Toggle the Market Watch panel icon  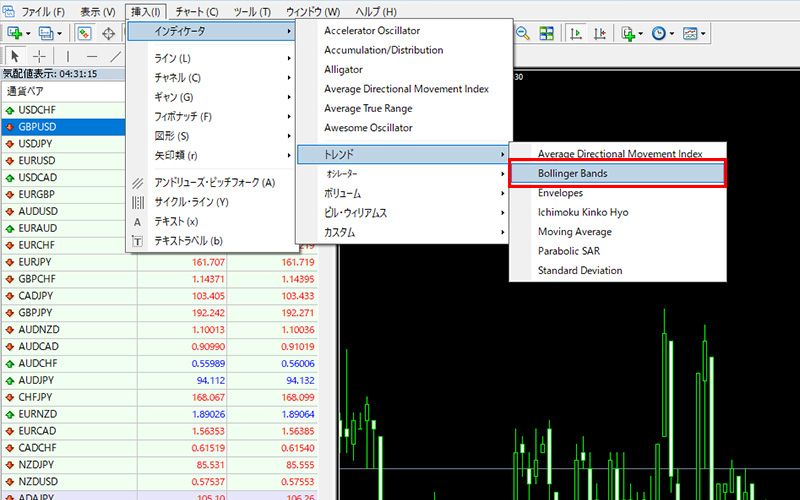click(85, 33)
